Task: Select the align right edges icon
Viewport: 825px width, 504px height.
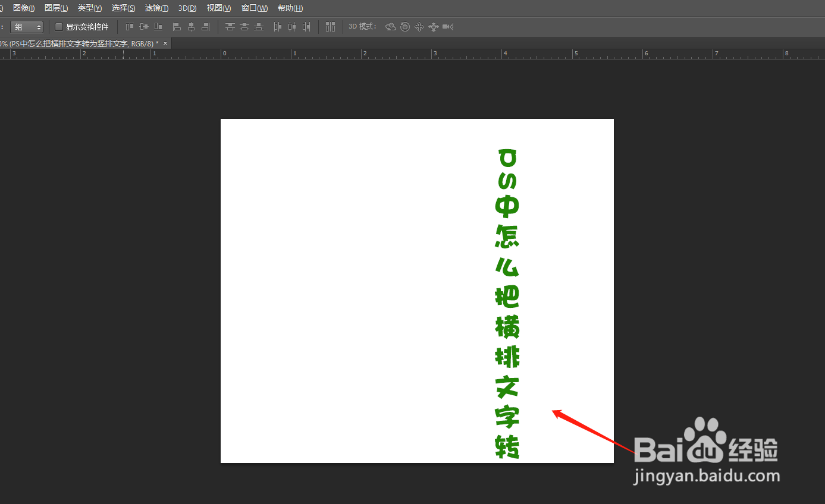Action: coord(206,27)
